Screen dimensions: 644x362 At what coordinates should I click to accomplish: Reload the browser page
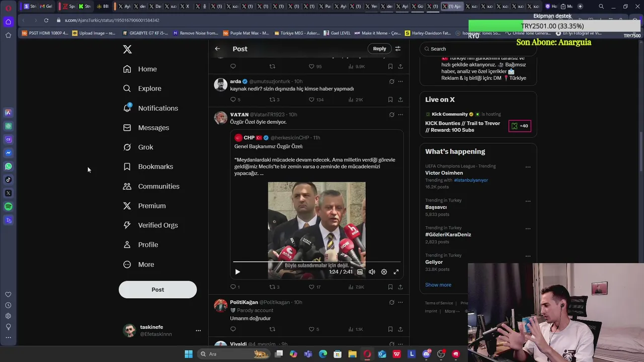pos(46,20)
